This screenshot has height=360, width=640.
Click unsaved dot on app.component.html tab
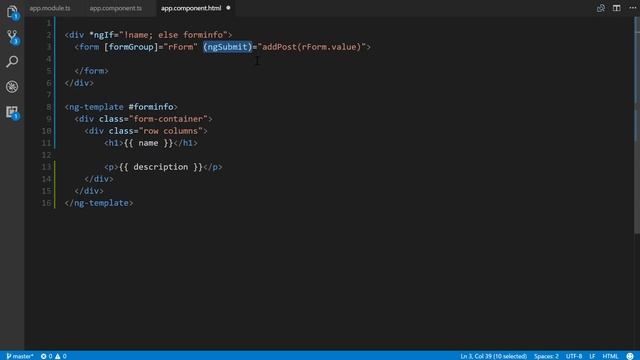[x=228, y=8]
